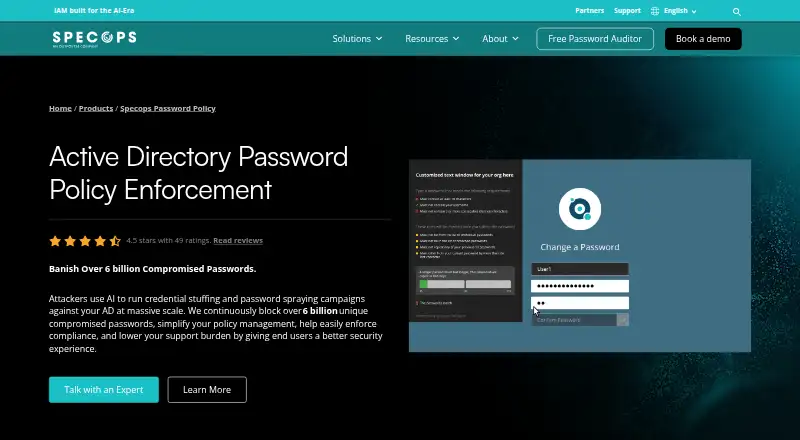Screen dimensions: 800x440
Task: Click the 'Change a Password' heading
Action: [580, 247]
